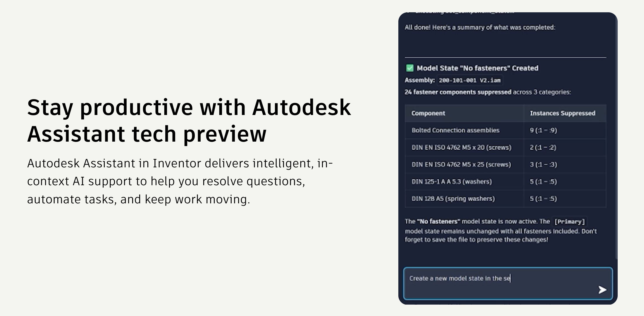The width and height of the screenshot is (644, 316).
Task: Click the "Model State "No fasteners" Created" title
Action: click(477, 68)
